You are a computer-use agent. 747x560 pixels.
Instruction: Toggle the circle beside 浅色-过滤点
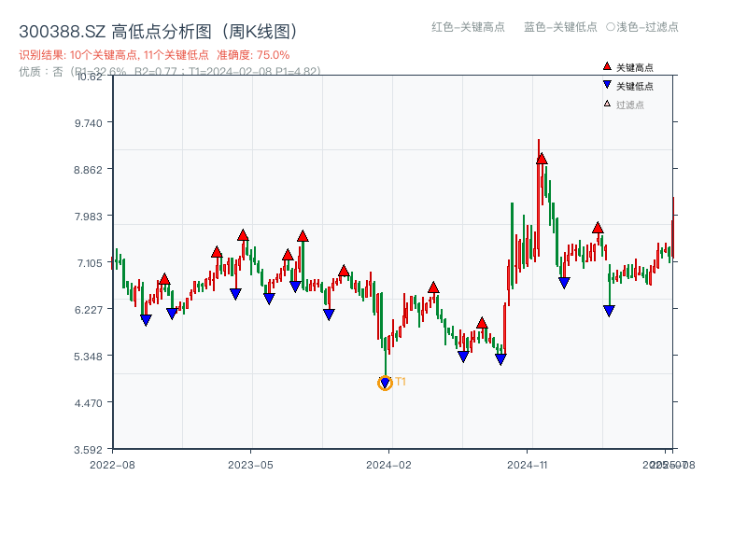(611, 27)
